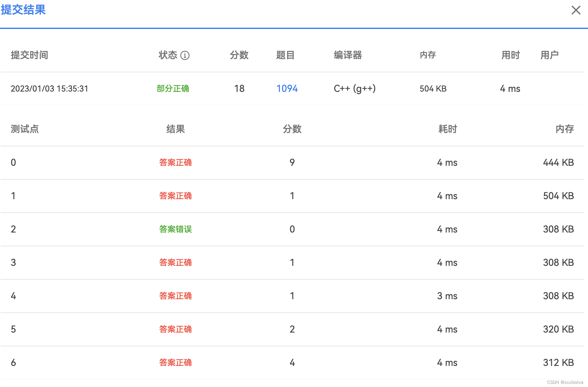Close the 提交结果 dialog with the X
Image resolution: width=588 pixels, height=387 pixels.
click(576, 10)
